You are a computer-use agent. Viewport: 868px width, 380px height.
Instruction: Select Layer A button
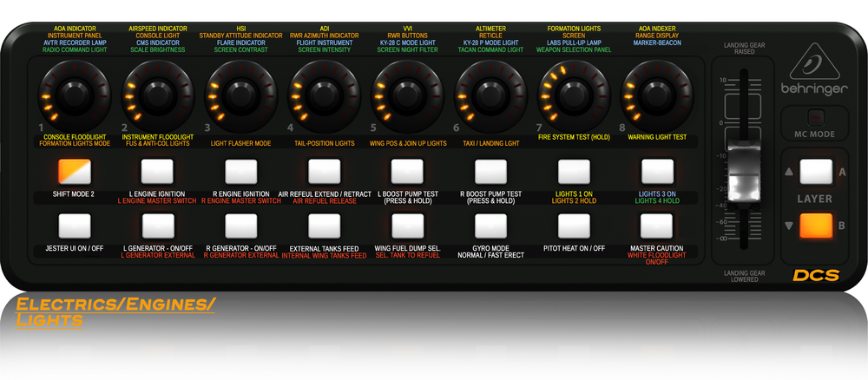coord(816,172)
